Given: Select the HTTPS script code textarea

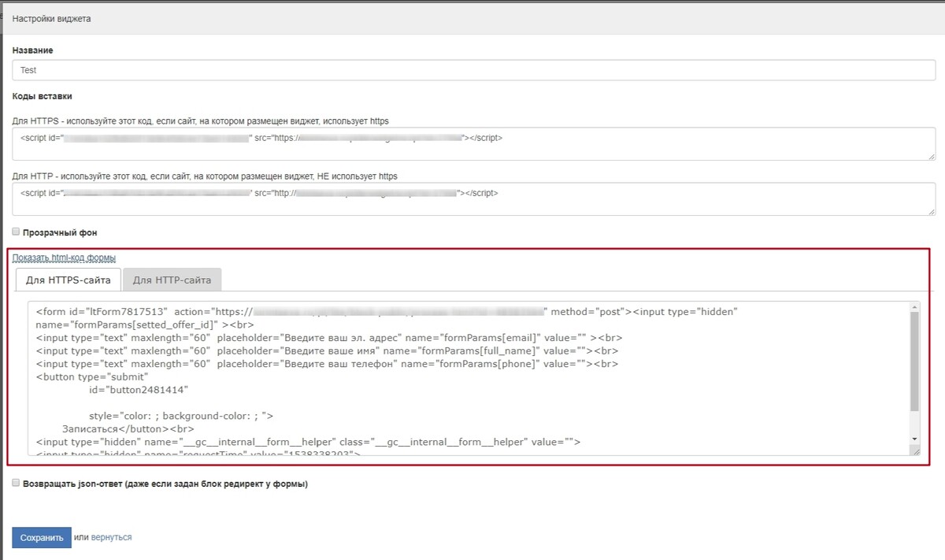Looking at the screenshot, I should 473,144.
